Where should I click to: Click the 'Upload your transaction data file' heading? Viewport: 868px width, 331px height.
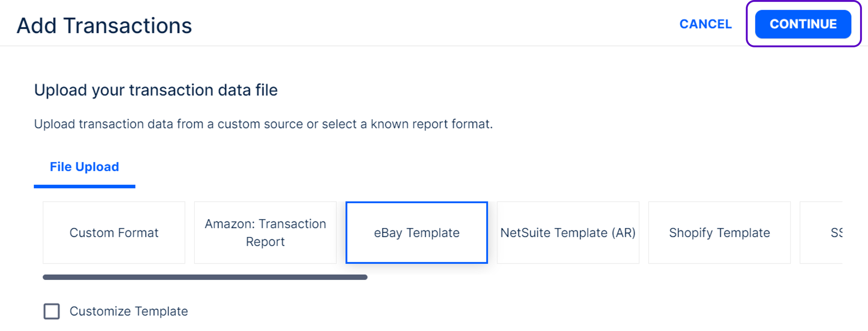coord(156,90)
